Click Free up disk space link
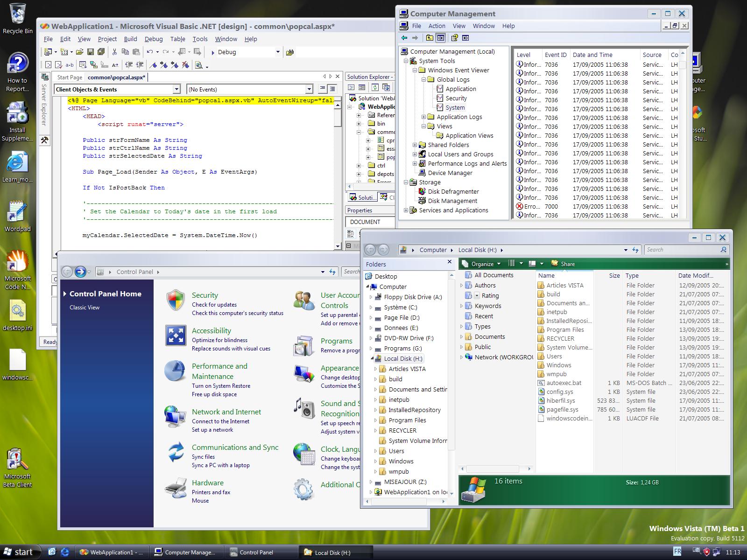 click(x=214, y=394)
